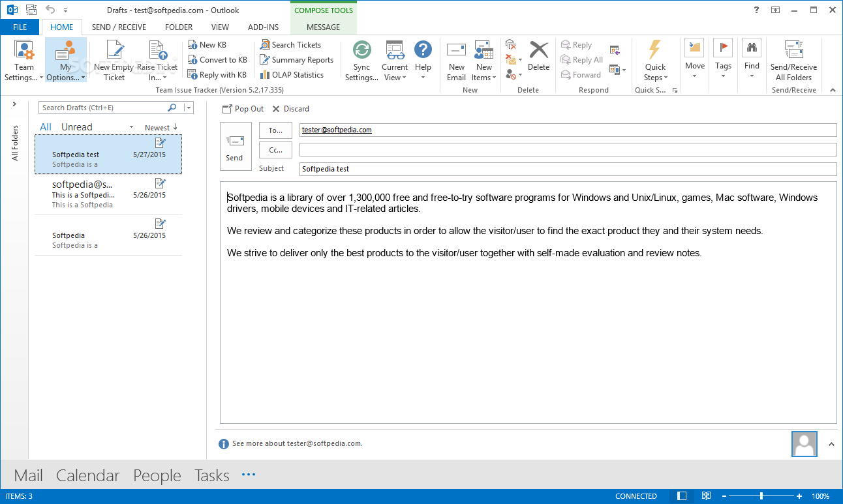Open the Move dropdown
The image size is (843, 504).
pos(694,61)
